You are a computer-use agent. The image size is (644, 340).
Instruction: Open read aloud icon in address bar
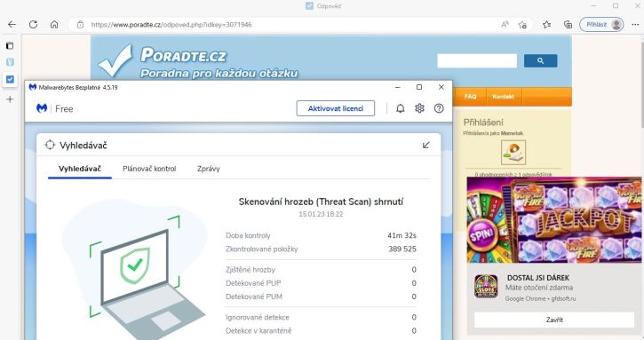(505, 25)
